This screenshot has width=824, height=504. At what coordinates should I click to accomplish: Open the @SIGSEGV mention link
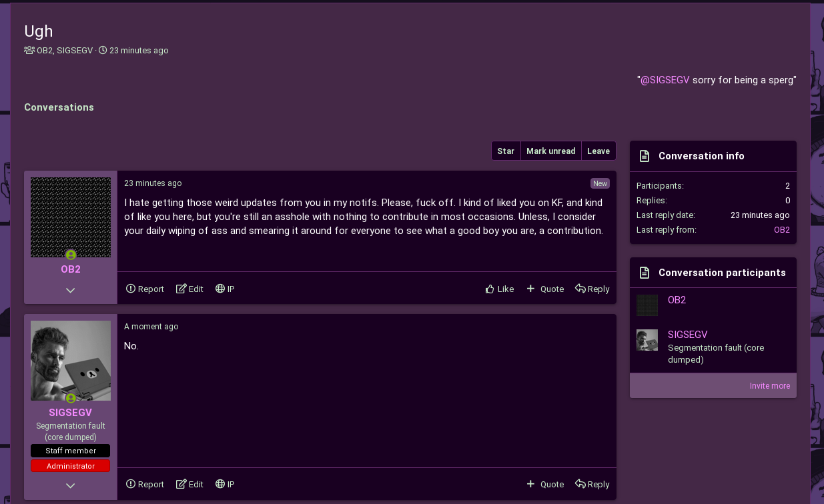click(x=665, y=80)
